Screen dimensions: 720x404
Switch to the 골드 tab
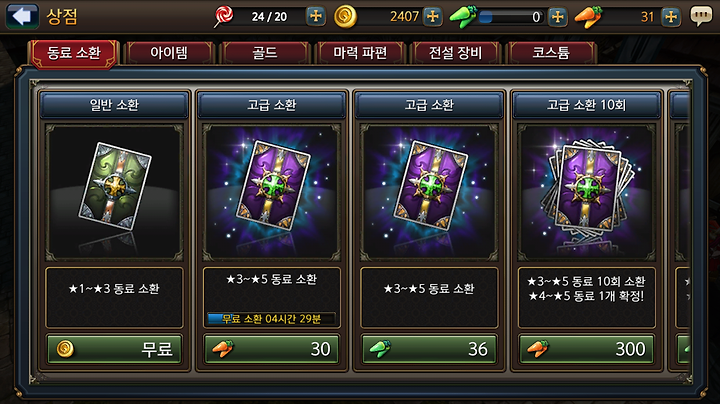(x=265, y=53)
